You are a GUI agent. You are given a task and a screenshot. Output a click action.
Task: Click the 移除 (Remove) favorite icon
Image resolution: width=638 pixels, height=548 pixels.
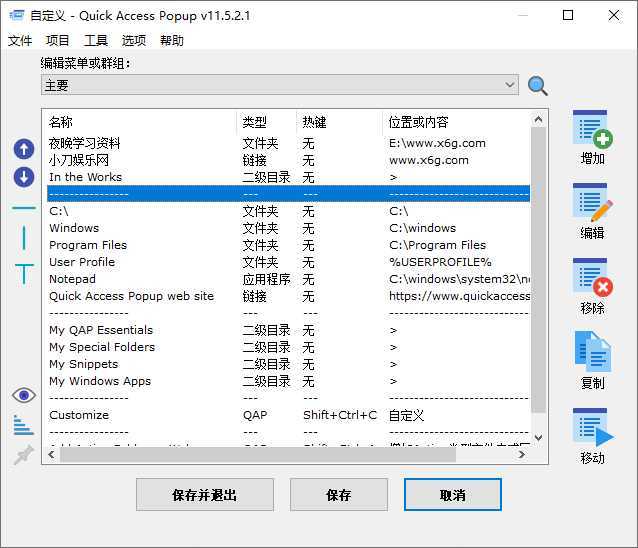click(592, 278)
